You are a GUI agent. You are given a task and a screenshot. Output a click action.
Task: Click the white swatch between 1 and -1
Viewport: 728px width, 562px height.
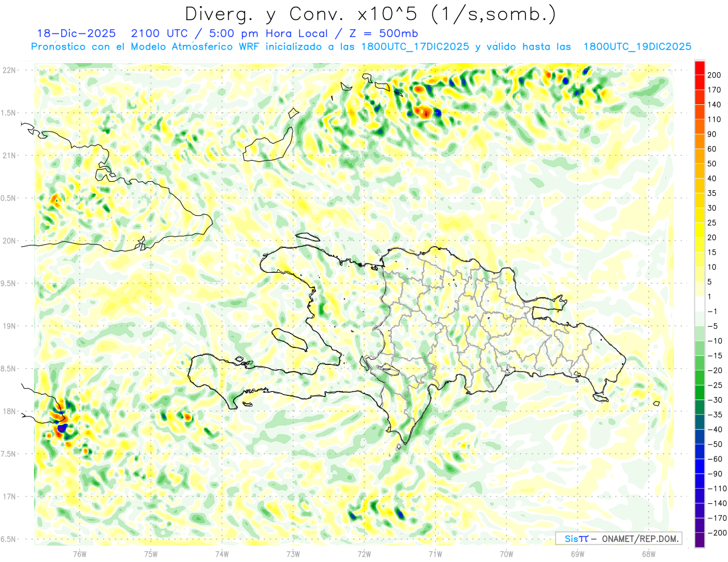pyautogui.click(x=699, y=304)
